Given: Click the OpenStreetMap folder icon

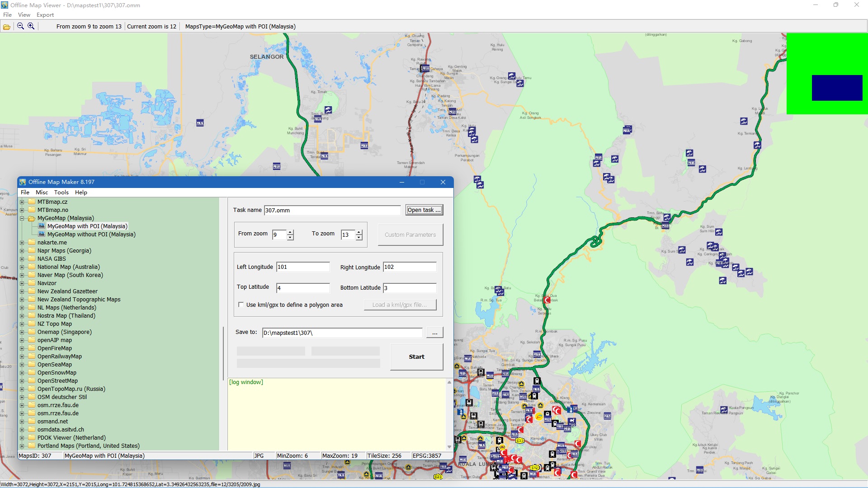Looking at the screenshot, I should [32, 380].
